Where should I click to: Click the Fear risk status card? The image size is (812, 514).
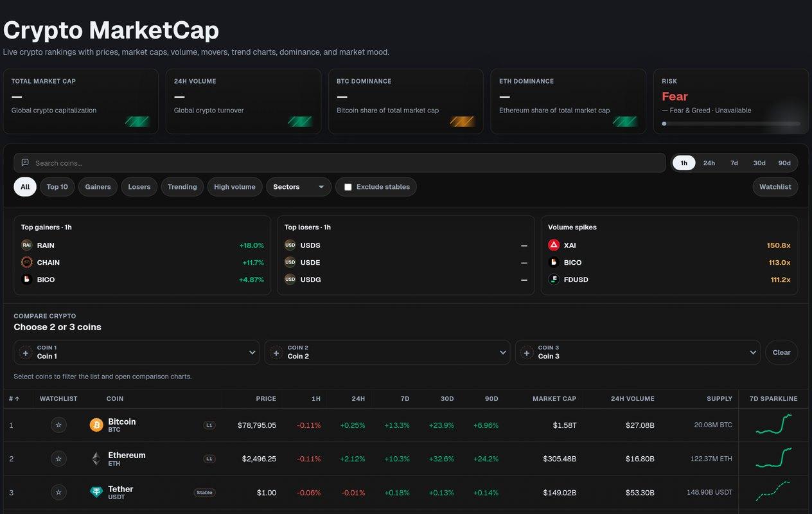coord(731,102)
